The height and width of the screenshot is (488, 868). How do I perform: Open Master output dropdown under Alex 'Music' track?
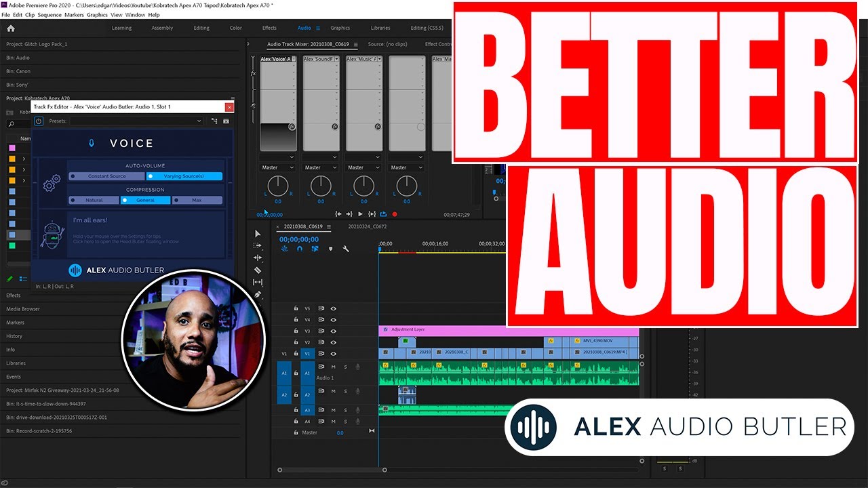364,167
